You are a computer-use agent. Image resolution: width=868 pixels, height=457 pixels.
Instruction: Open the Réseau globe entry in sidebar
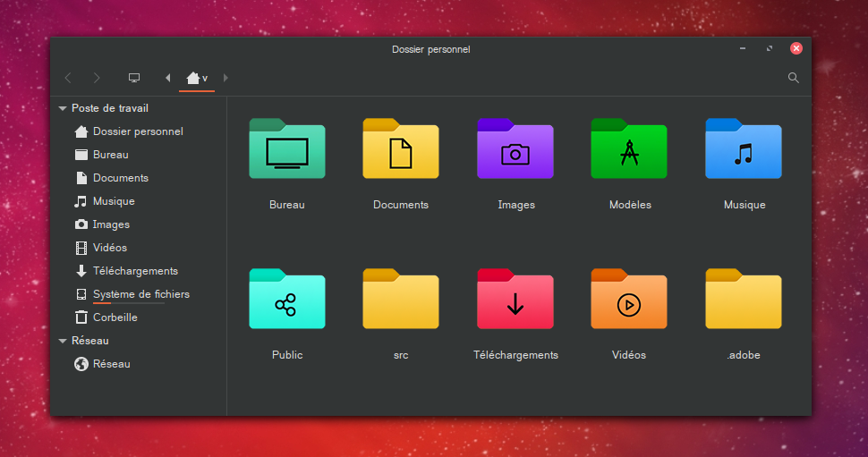(x=102, y=364)
